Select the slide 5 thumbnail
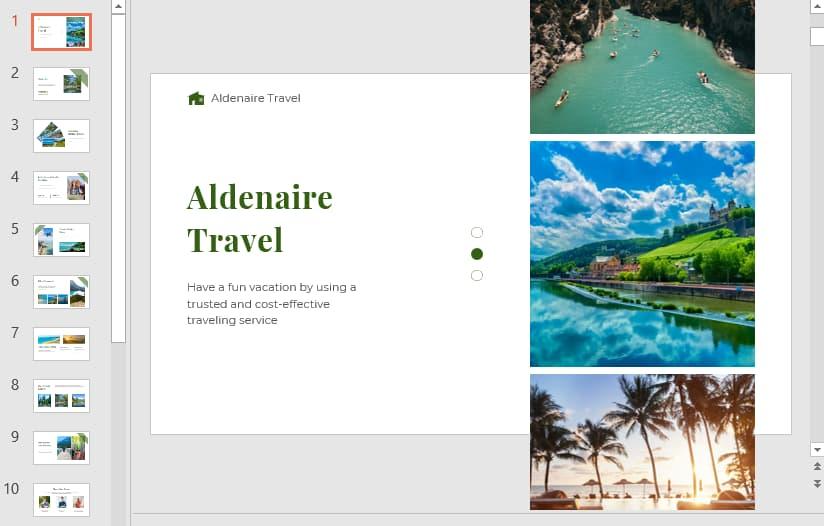 click(x=61, y=240)
